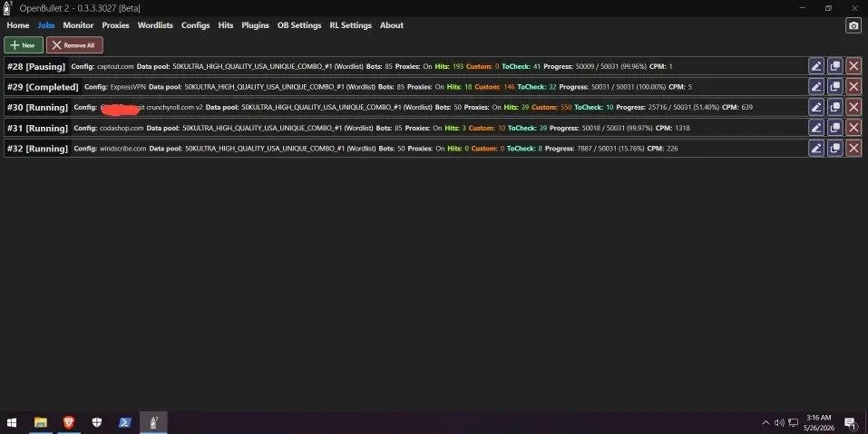Select the OpenBullet taskbar icon
This screenshot has height=434, width=868.
tap(153, 423)
